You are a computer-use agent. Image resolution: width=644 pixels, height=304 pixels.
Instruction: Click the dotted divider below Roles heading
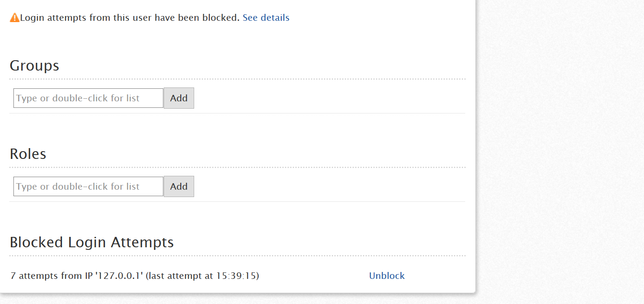237,168
